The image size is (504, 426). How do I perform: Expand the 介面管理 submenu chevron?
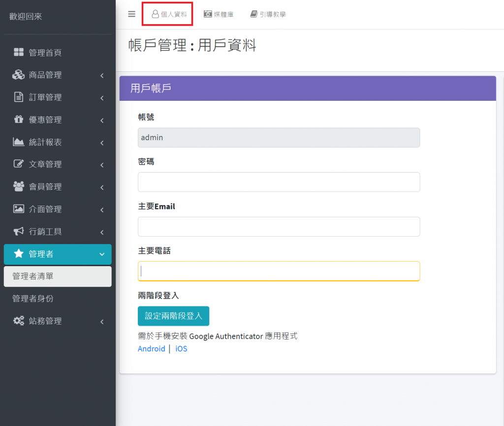(x=102, y=210)
